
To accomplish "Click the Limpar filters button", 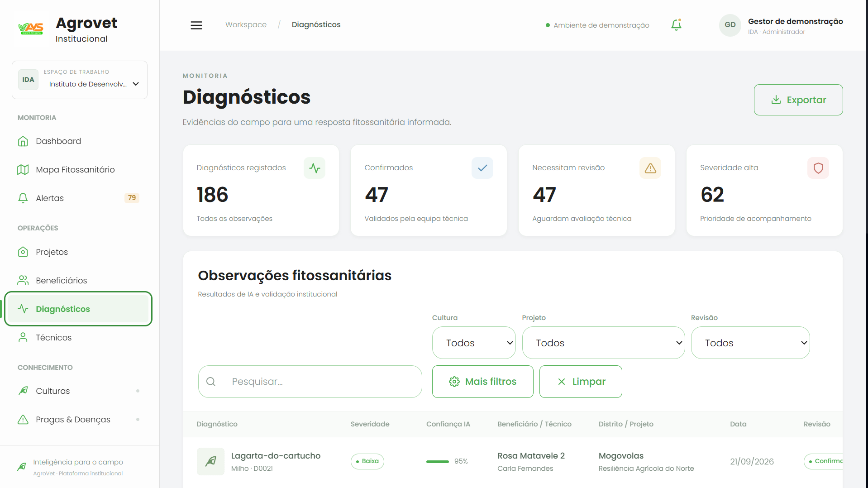I will click(581, 382).
